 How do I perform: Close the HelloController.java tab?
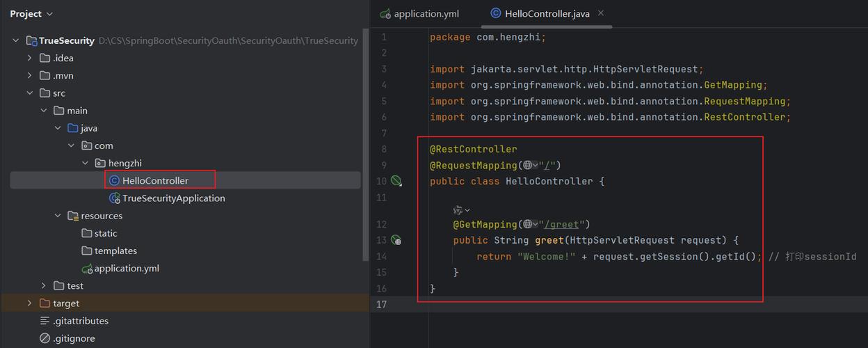coord(601,13)
